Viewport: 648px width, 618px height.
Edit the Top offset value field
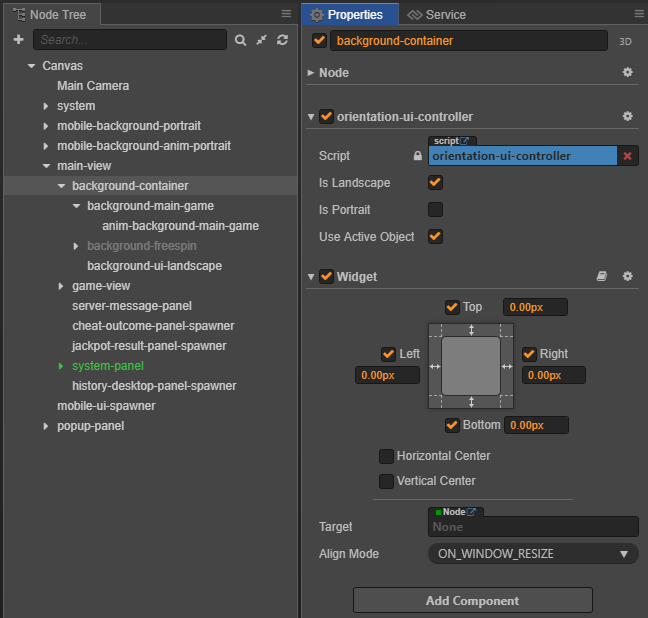tap(535, 307)
